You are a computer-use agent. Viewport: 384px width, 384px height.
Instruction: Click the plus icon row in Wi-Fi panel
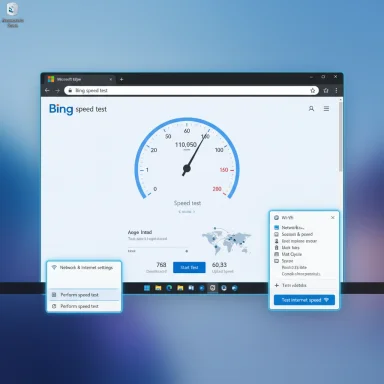[303, 285]
